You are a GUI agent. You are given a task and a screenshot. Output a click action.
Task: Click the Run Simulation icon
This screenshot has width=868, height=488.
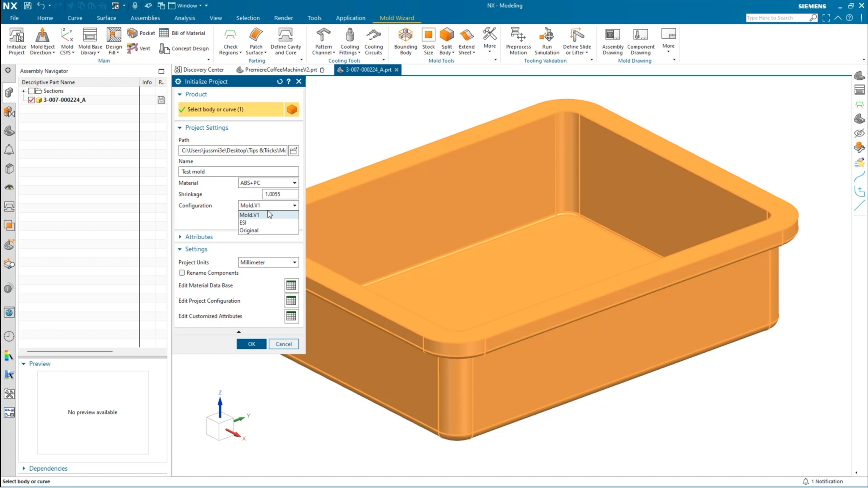click(547, 40)
